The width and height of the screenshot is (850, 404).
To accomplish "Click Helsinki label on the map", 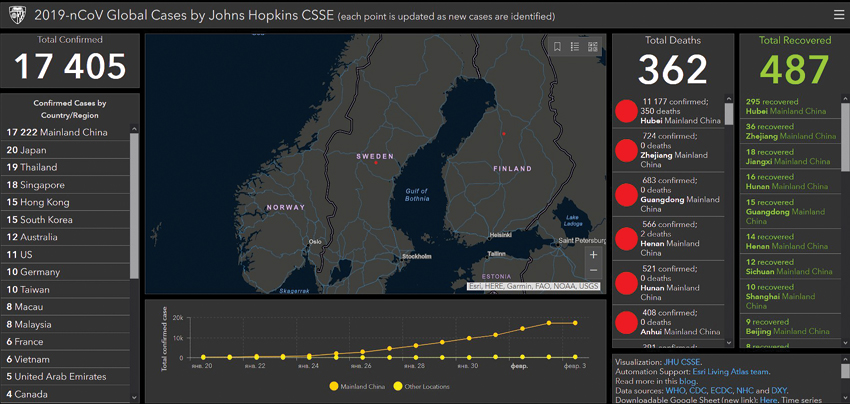I will point(500,235).
